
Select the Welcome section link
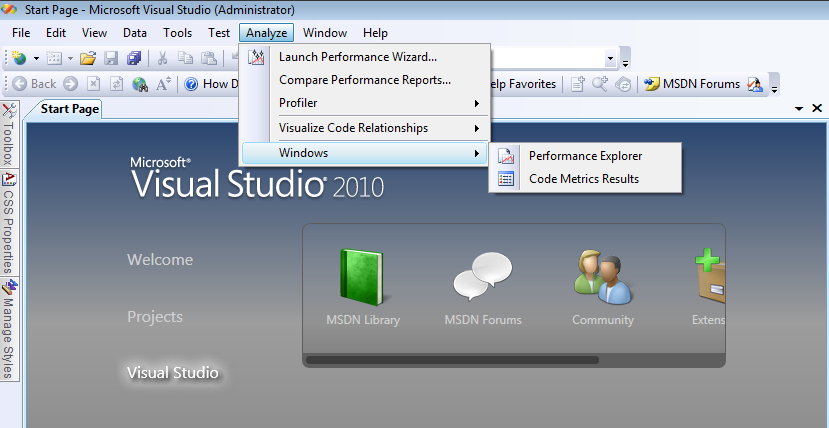[x=160, y=259]
